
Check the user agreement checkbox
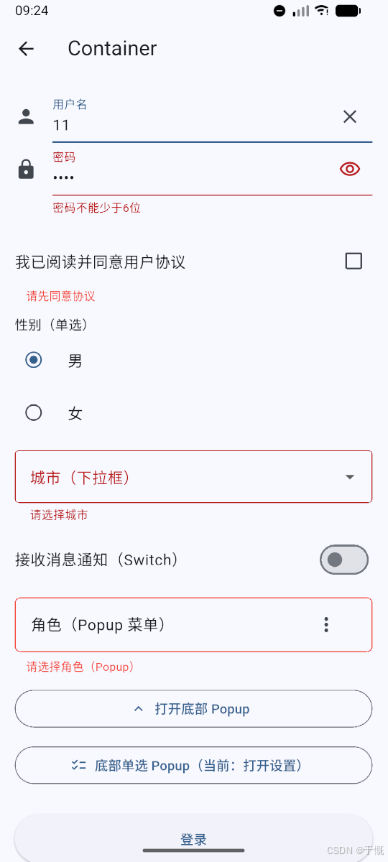(353, 261)
